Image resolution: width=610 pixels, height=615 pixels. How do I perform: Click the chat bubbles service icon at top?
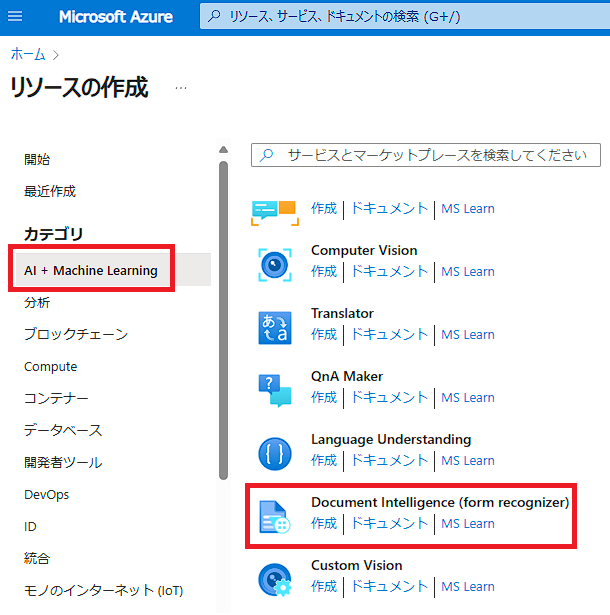[x=275, y=213]
